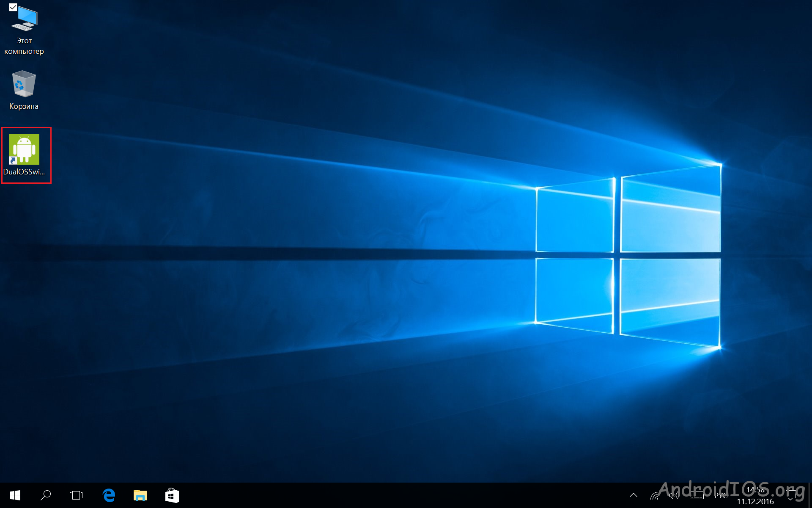Open Windows Store from taskbar
The height and width of the screenshot is (508, 812).
coord(172,495)
